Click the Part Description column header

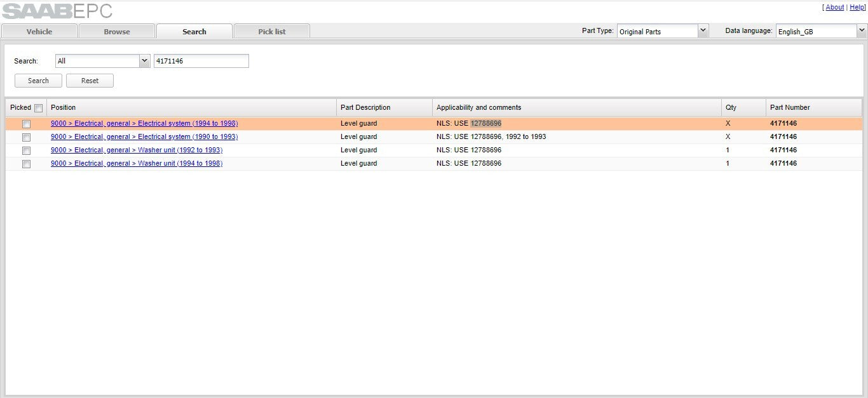384,107
